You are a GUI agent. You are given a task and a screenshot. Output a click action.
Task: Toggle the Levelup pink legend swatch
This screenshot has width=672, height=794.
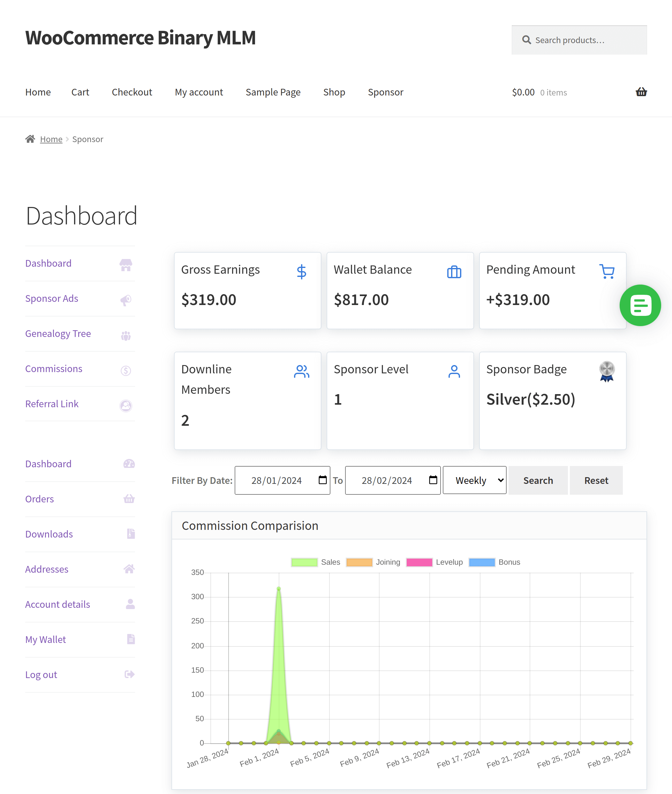tap(419, 562)
